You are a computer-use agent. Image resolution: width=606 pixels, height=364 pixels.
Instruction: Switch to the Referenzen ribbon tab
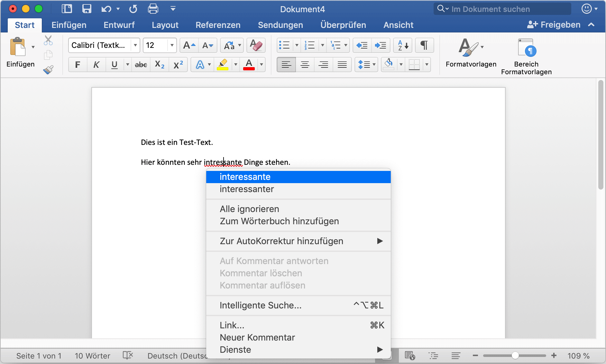pos(218,25)
